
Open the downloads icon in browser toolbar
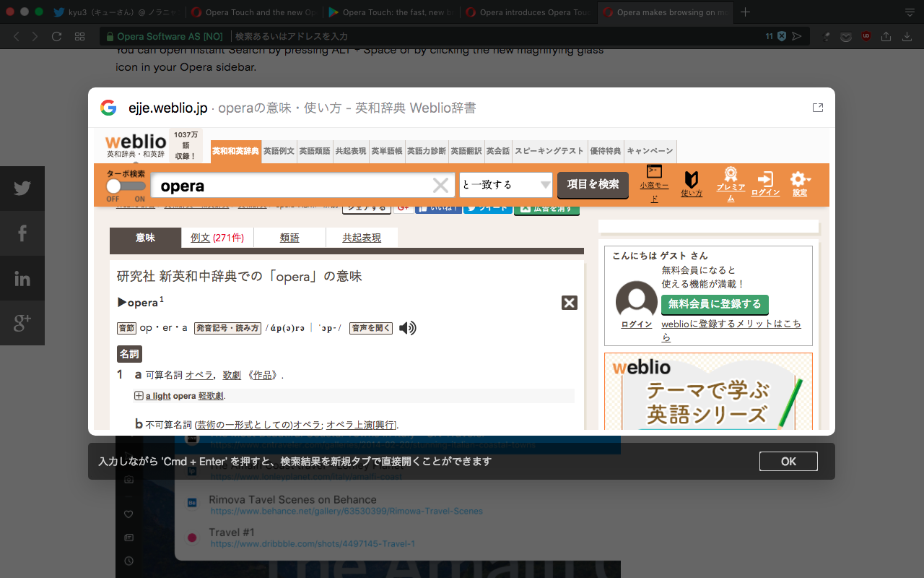click(907, 36)
